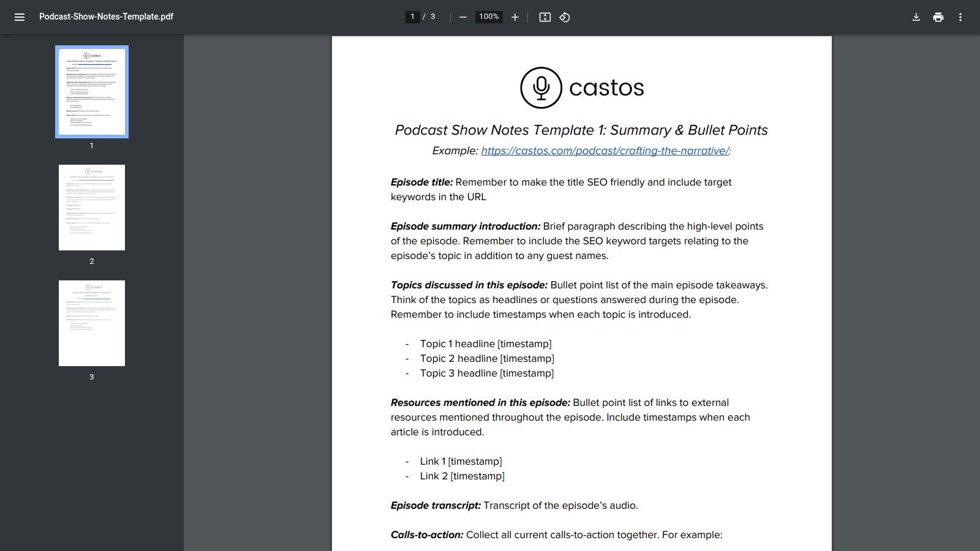Open the more actions three-dot menu
This screenshot has width=980, height=551.
pyautogui.click(x=960, y=17)
